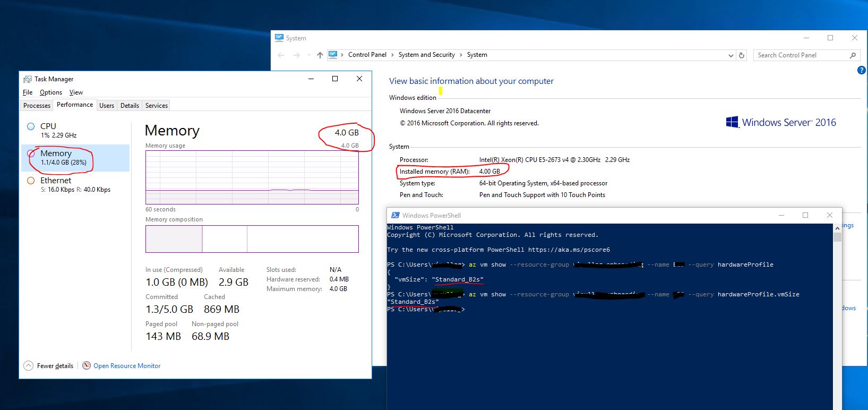868x410 pixels.
Task: Select the CPU performance item
Action: (75, 131)
